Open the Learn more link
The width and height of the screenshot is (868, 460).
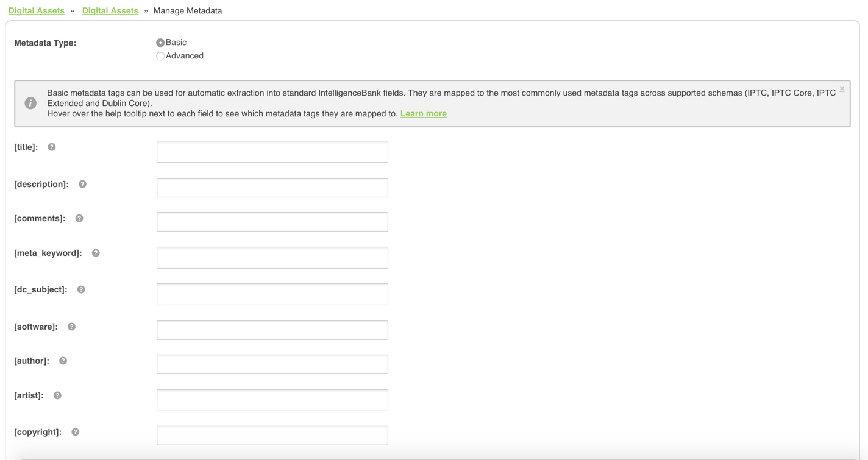[x=423, y=114]
